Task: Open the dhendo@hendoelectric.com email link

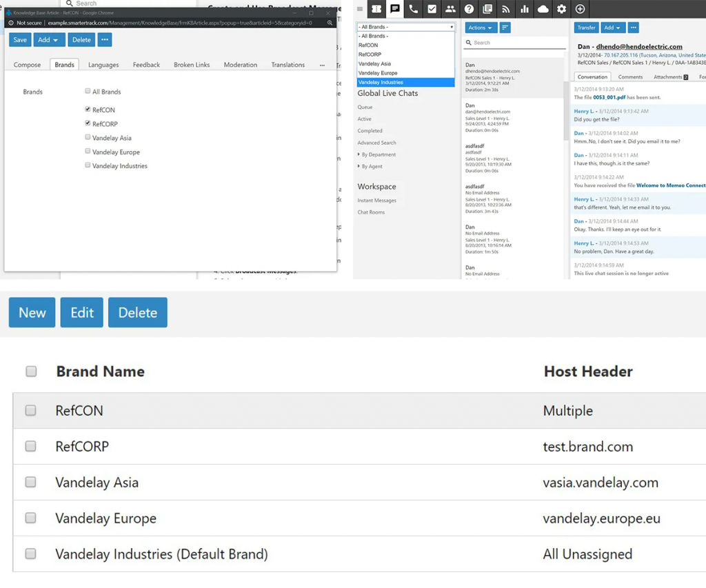Action: click(x=639, y=46)
